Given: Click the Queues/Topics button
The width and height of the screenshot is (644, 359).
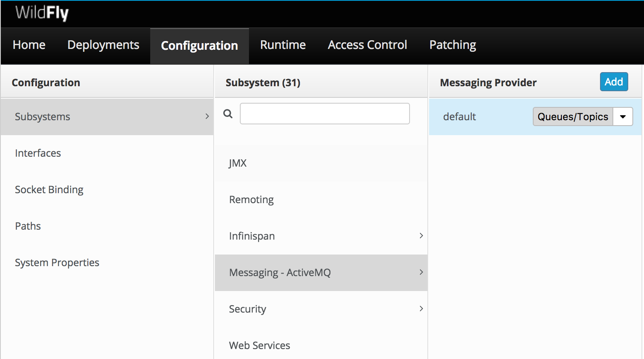Looking at the screenshot, I should pyautogui.click(x=573, y=116).
